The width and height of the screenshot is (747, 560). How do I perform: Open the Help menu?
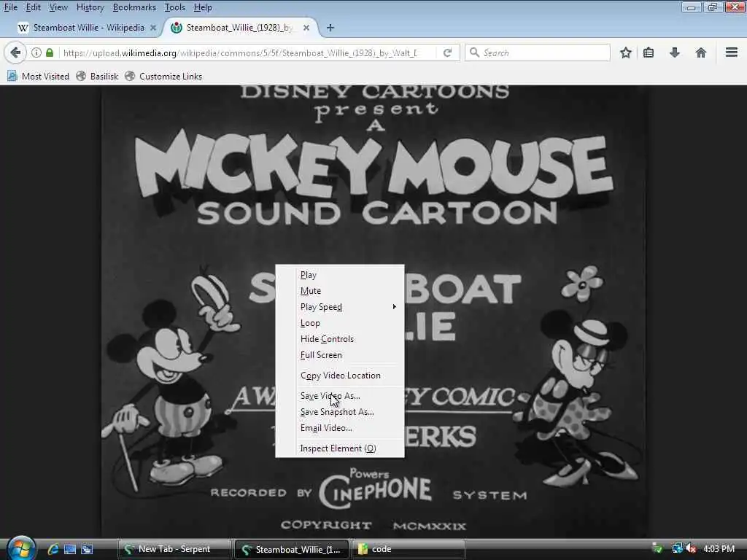[203, 7]
